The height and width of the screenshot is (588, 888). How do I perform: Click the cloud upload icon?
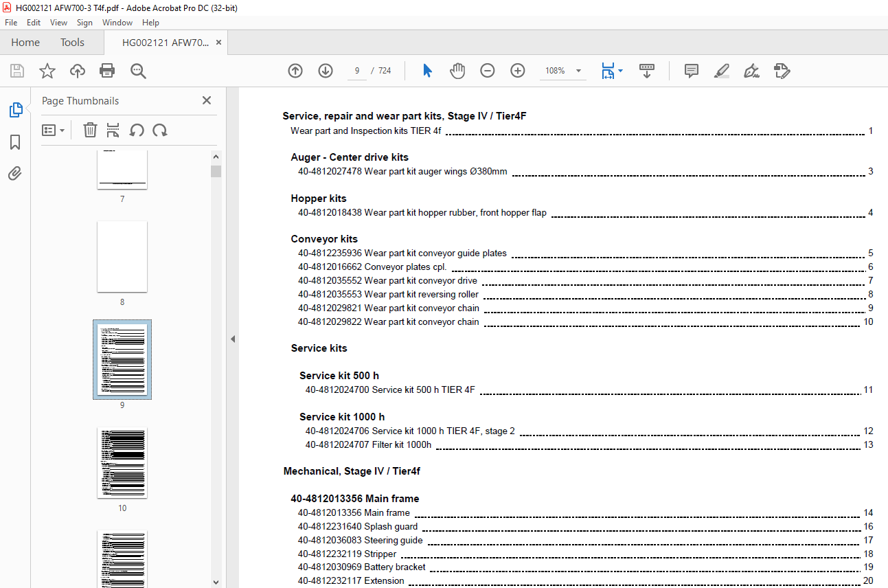click(x=78, y=71)
